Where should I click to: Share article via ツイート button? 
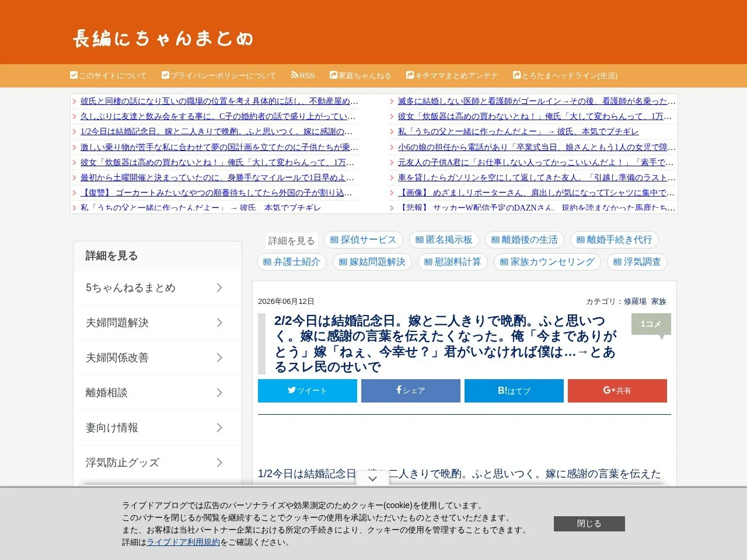(x=308, y=391)
